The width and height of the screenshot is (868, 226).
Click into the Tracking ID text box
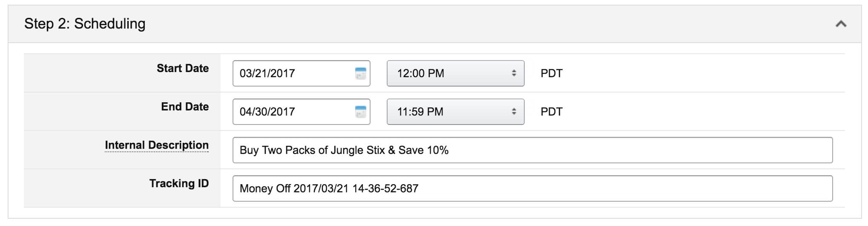[532, 188]
